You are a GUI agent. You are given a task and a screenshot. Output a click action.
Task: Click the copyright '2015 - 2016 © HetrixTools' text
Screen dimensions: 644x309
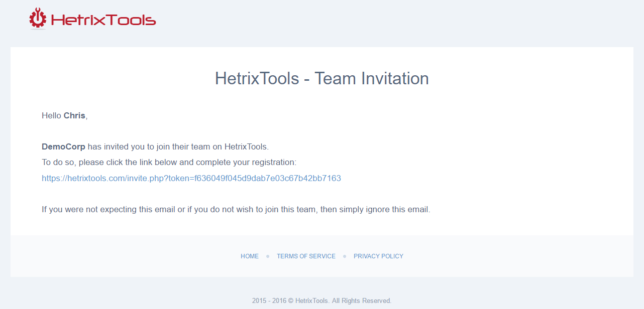(x=322, y=301)
